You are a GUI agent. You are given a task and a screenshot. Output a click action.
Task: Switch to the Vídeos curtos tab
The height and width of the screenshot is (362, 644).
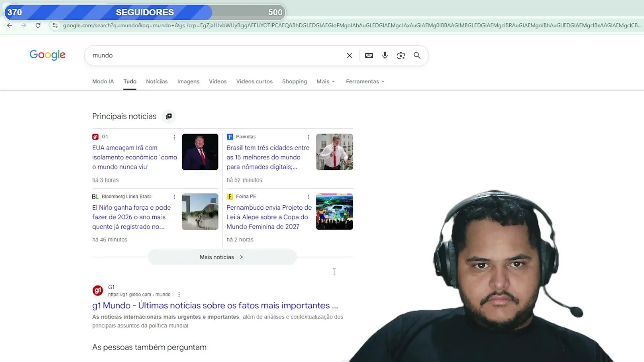point(254,81)
